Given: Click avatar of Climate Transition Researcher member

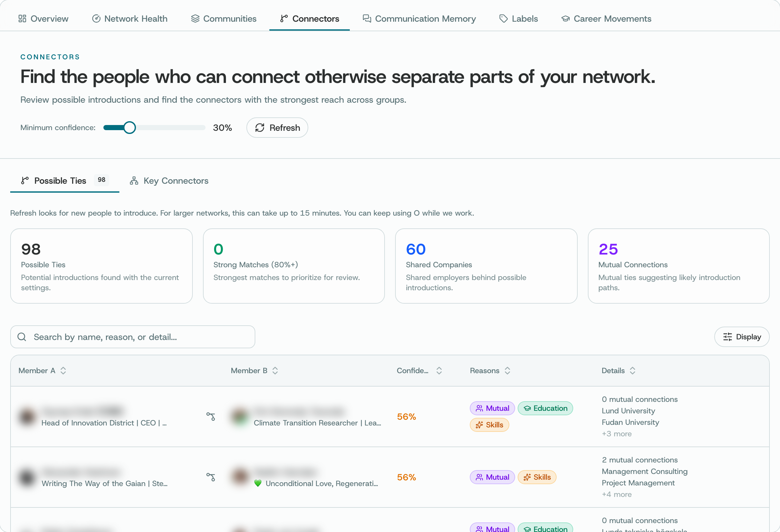Looking at the screenshot, I should [x=240, y=417].
